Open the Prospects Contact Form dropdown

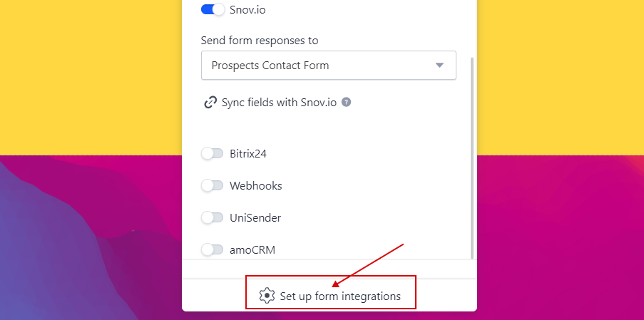click(329, 66)
